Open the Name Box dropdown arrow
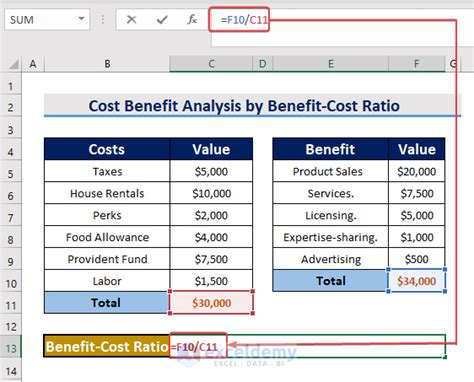This screenshot has width=474, height=382. 81,19
